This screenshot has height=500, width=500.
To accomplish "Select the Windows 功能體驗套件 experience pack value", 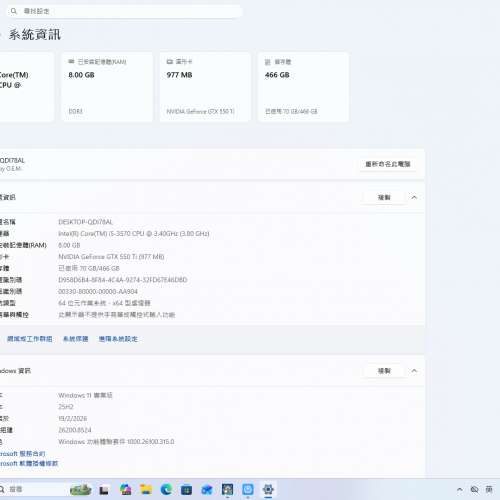I will [x=116, y=442].
